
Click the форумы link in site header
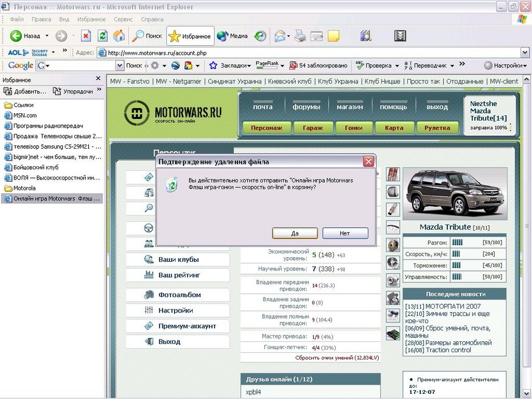[307, 107]
